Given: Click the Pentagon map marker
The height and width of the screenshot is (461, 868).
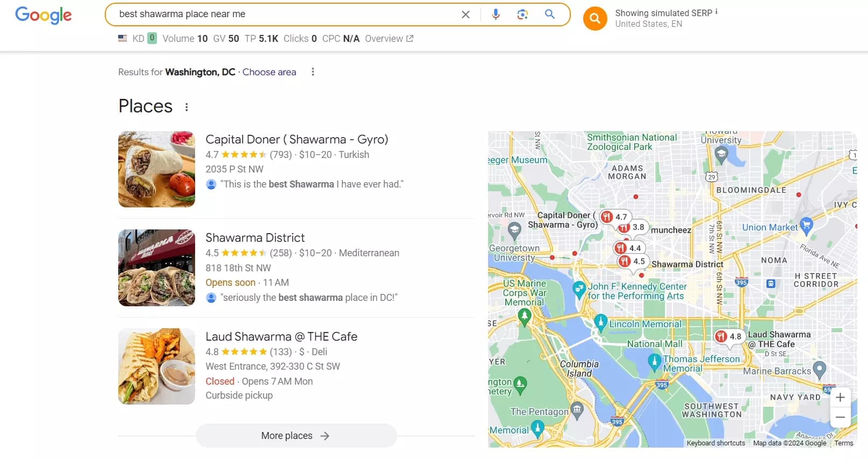Looking at the screenshot, I should [x=577, y=410].
